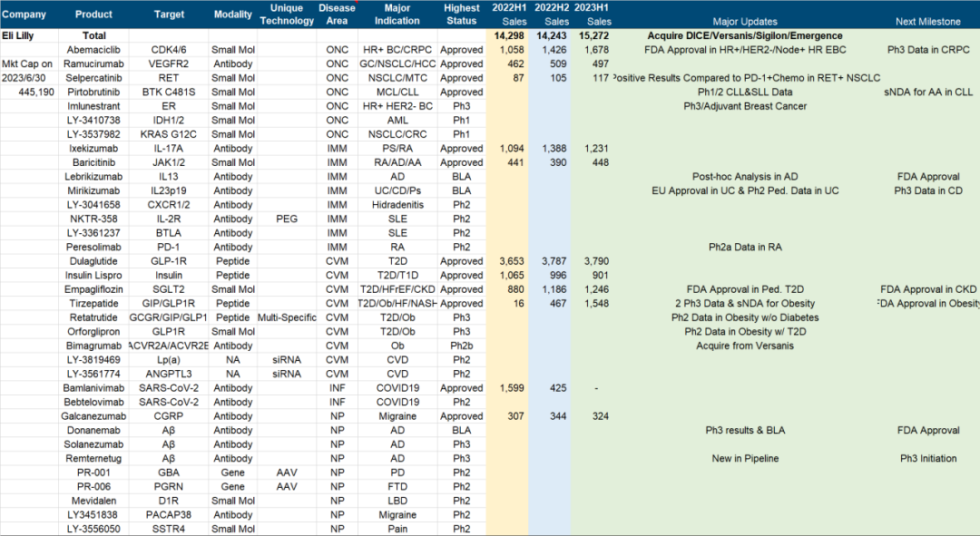The image size is (980, 536).
Task: Click the Ph2a Data in RA update
Action: pyautogui.click(x=745, y=247)
